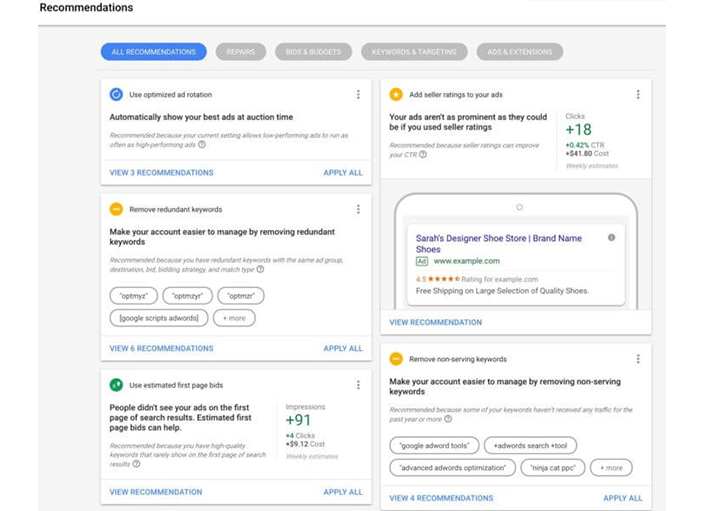Open the estimated first page bids menu
Image resolution: width=704 pixels, height=511 pixels.
tap(358, 385)
